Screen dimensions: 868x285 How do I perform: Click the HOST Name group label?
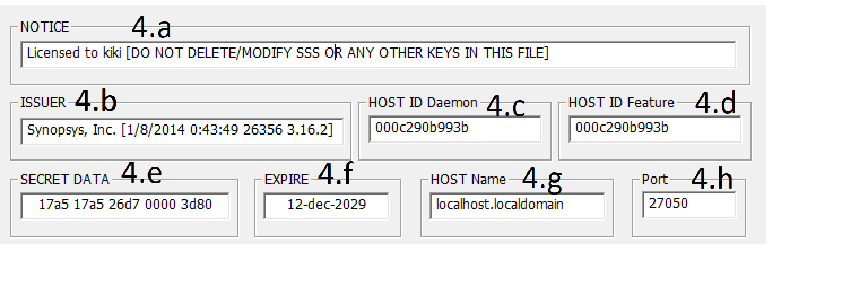[x=468, y=180]
